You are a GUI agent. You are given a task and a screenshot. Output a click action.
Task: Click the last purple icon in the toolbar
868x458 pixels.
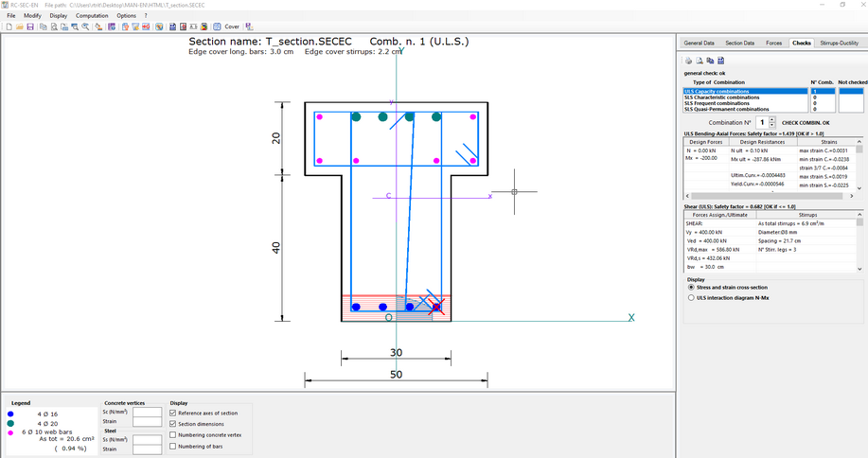click(249, 26)
